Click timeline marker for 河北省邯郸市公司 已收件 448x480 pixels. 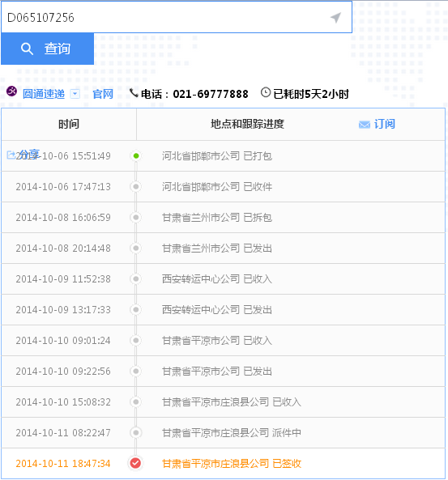click(136, 186)
